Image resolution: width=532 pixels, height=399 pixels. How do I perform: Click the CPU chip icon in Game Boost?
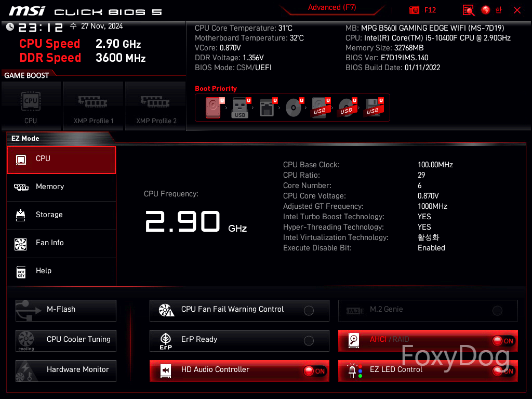[31, 101]
